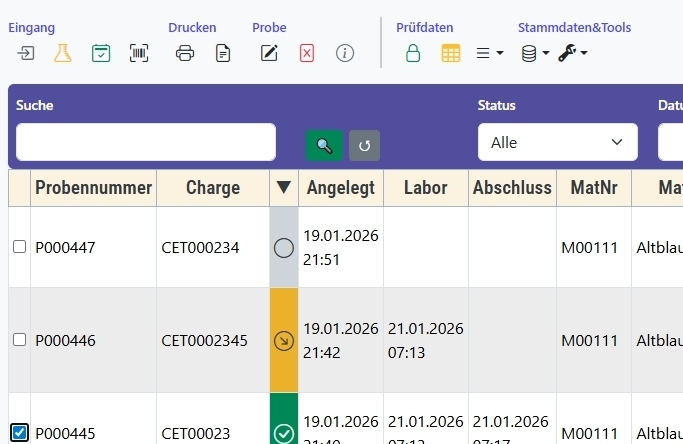Viewport: 683px width, 444px height.
Task: Click the orange flask icon
Action: [63, 53]
